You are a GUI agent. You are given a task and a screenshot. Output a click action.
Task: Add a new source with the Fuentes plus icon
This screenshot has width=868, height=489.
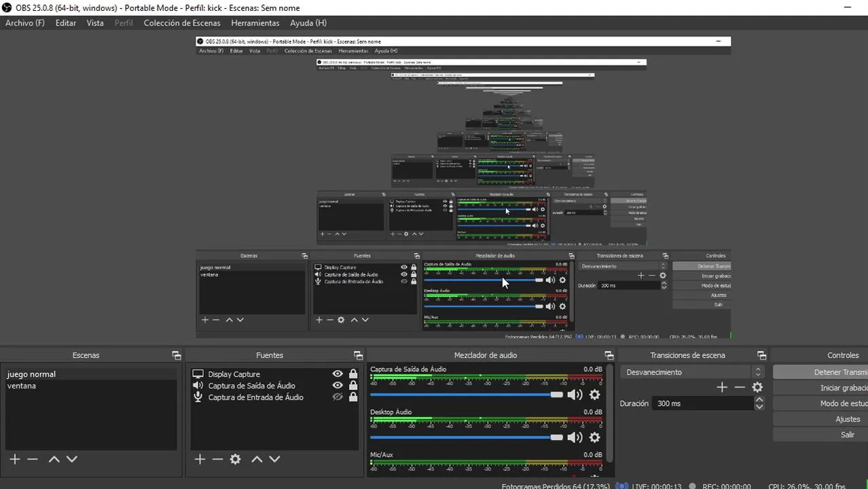(x=200, y=459)
